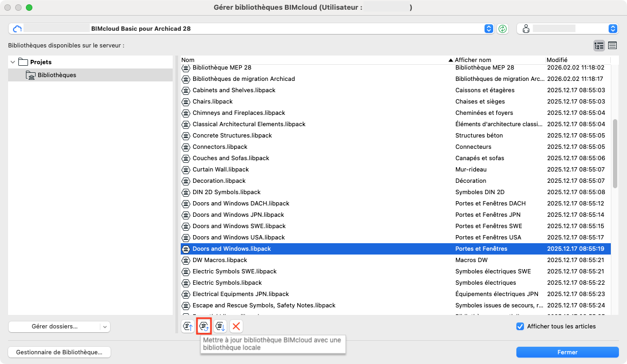This screenshot has height=364, width=627.
Task: Click Chaises et sièges display name
Action: [x=480, y=101]
